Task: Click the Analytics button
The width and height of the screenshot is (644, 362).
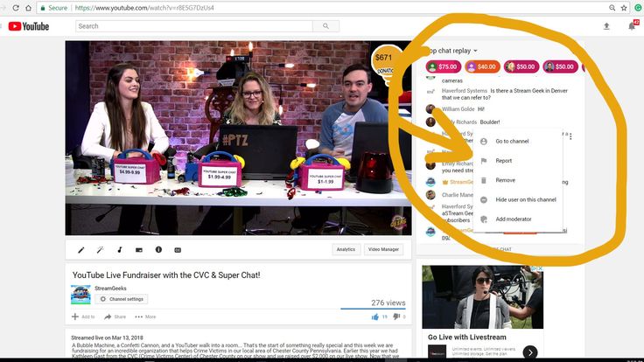Action: 346,249
